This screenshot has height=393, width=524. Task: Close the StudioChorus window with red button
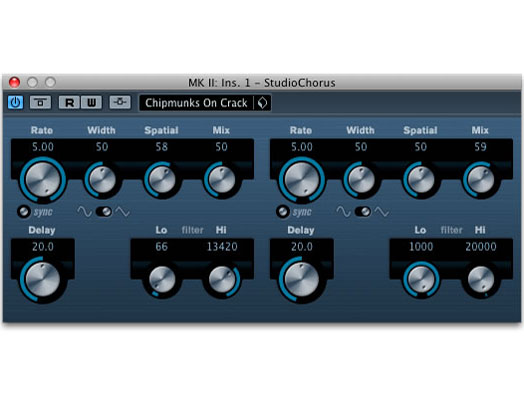tap(14, 82)
